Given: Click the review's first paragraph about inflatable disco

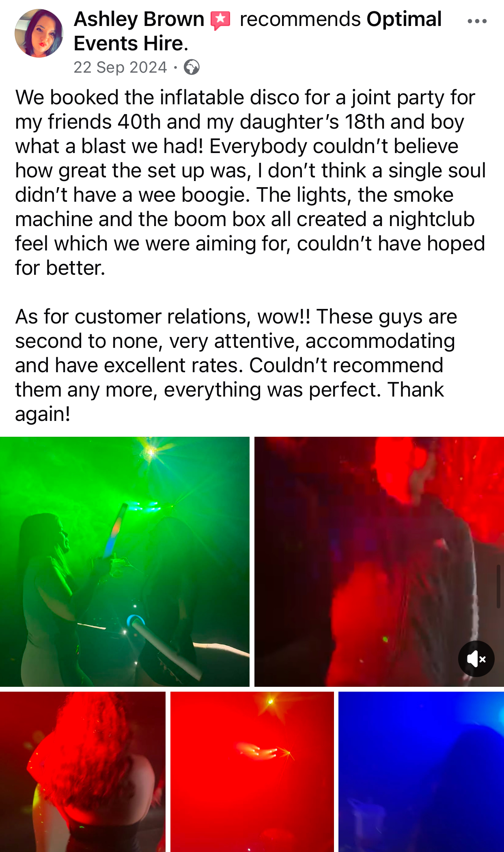Looking at the screenshot, I should (250, 183).
